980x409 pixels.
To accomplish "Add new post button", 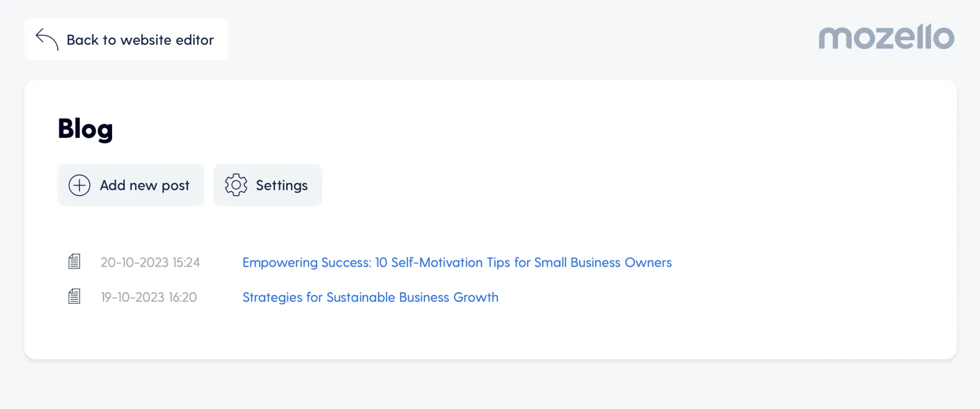I will (130, 185).
